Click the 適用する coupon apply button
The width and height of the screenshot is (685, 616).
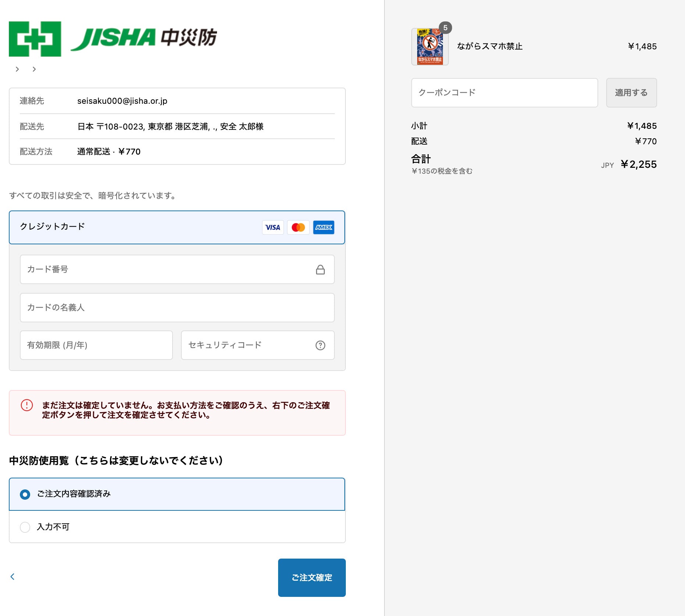[631, 93]
